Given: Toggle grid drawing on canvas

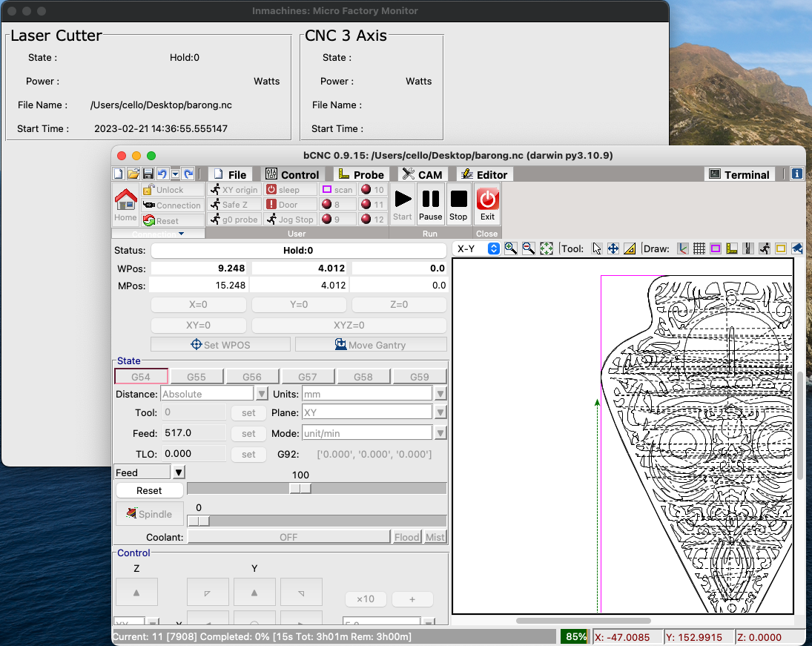Looking at the screenshot, I should click(x=699, y=249).
